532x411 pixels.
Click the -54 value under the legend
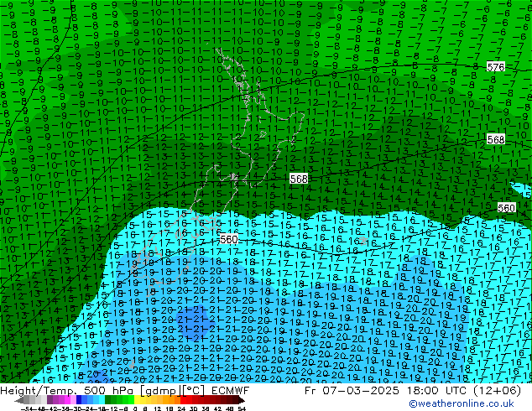click(x=27, y=409)
